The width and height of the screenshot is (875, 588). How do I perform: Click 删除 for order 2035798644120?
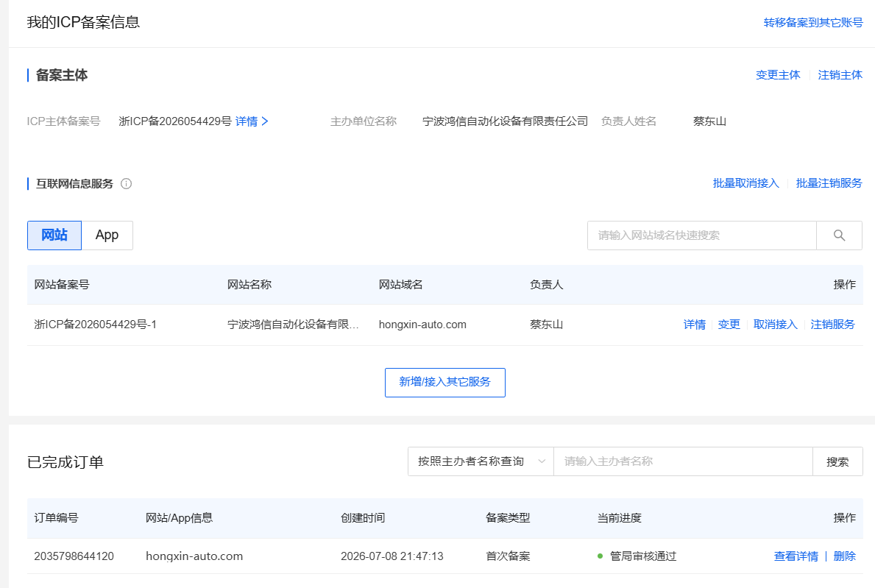(x=844, y=556)
